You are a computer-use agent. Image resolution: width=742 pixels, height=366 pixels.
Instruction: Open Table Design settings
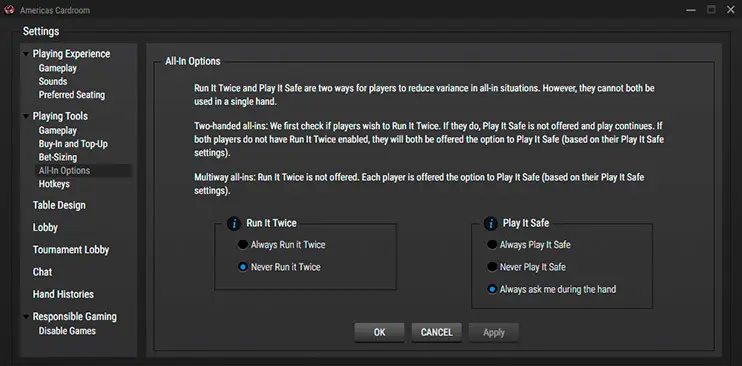coord(59,205)
